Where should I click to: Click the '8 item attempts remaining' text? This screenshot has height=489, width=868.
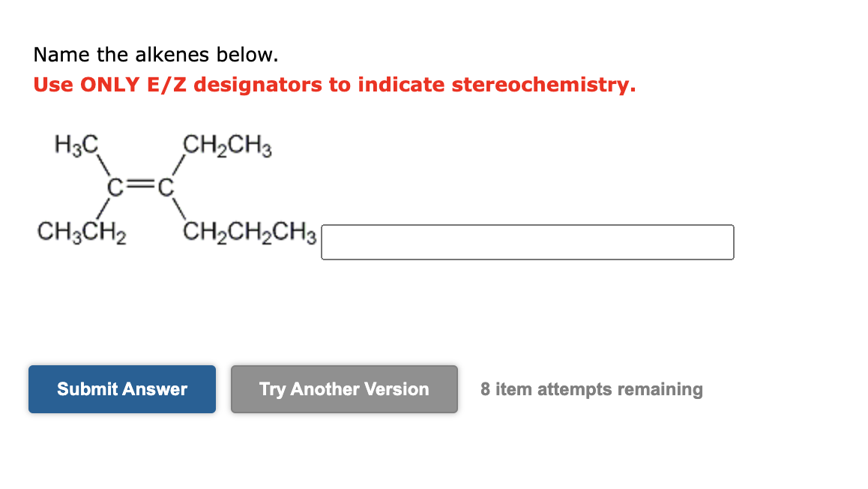(591, 389)
